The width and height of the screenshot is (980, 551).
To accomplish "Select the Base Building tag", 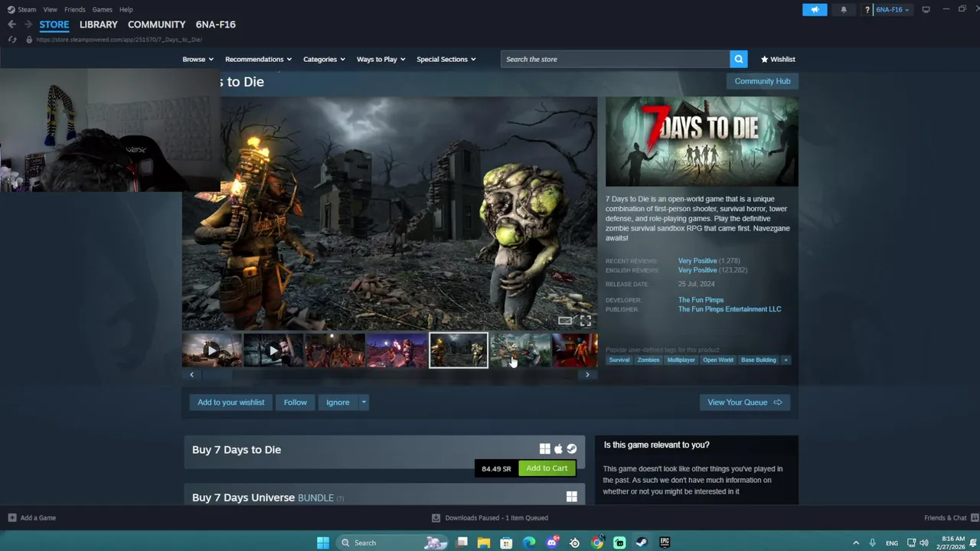I will pos(759,360).
